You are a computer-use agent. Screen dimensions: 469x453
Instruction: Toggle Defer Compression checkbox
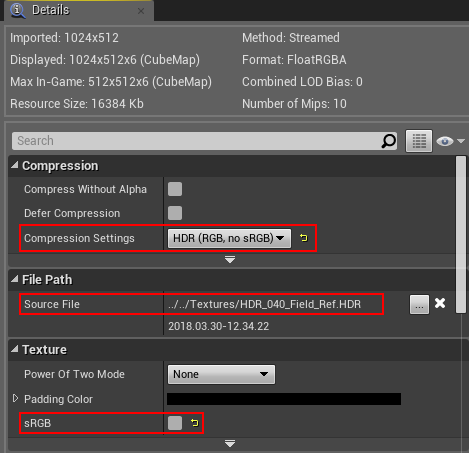coord(175,213)
